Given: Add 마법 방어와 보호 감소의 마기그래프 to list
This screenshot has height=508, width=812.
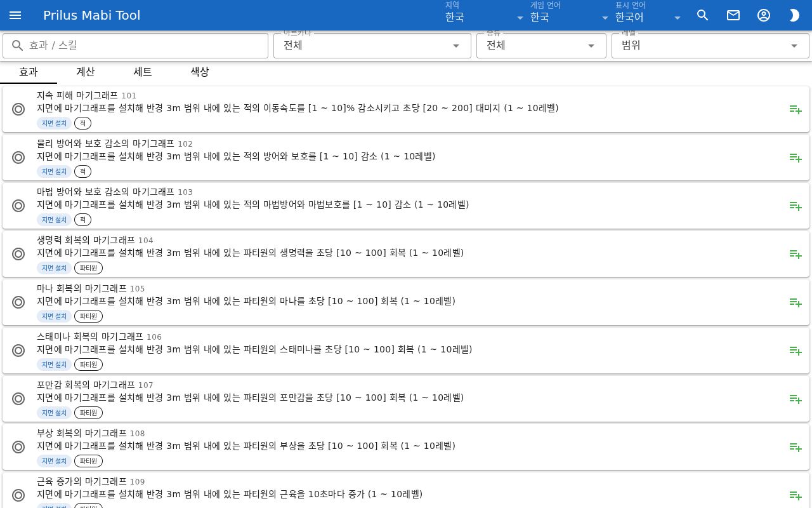Looking at the screenshot, I should coord(796,206).
